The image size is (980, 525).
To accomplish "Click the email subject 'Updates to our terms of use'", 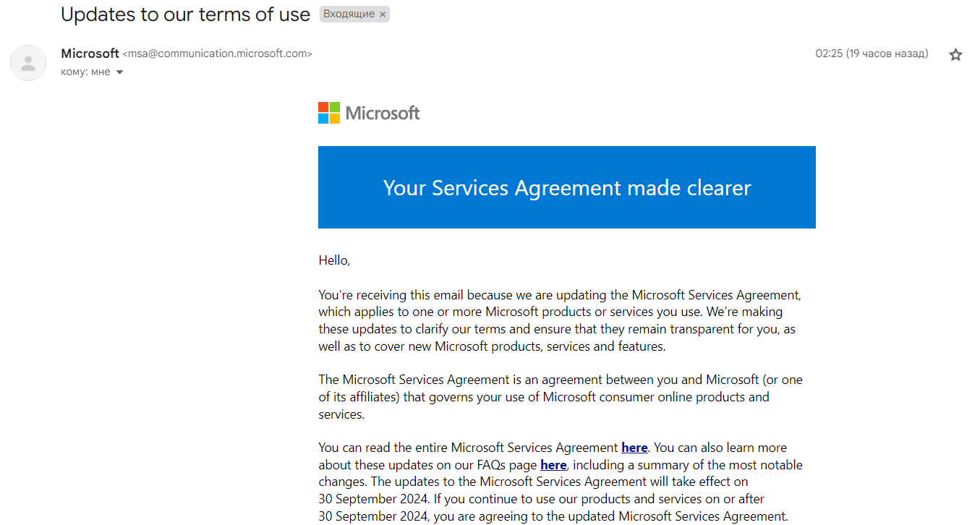I will 185,14.
